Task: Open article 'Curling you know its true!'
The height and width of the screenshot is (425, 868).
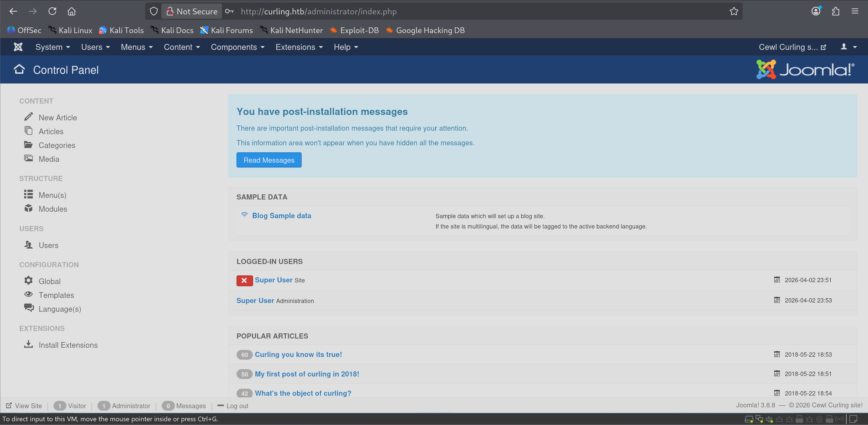Action: 299,355
